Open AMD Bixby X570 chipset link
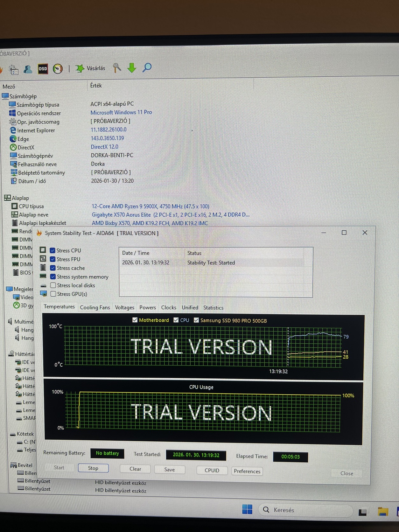 [x=150, y=223]
